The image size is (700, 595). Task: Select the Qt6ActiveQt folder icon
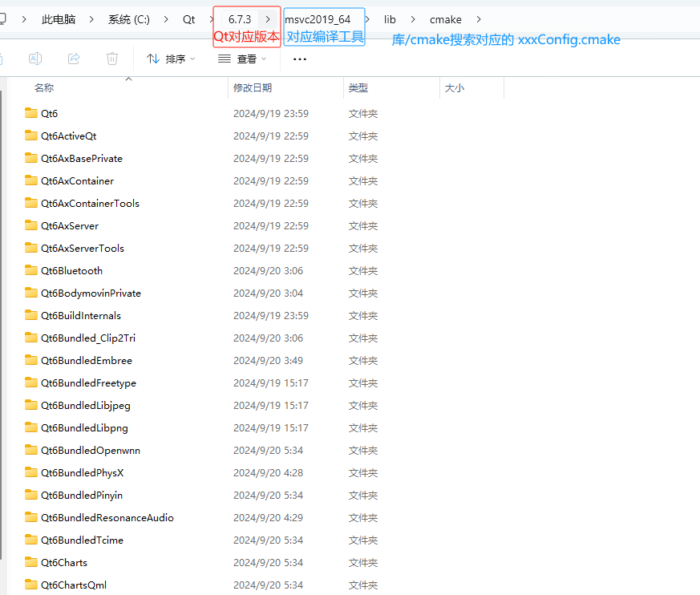click(31, 136)
